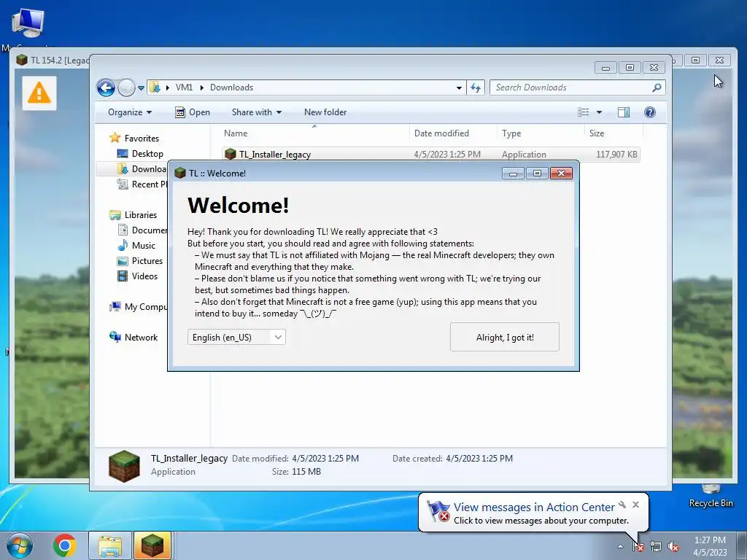The width and height of the screenshot is (747, 560).
Task: Click View messages in Action Center
Action: [x=533, y=507]
